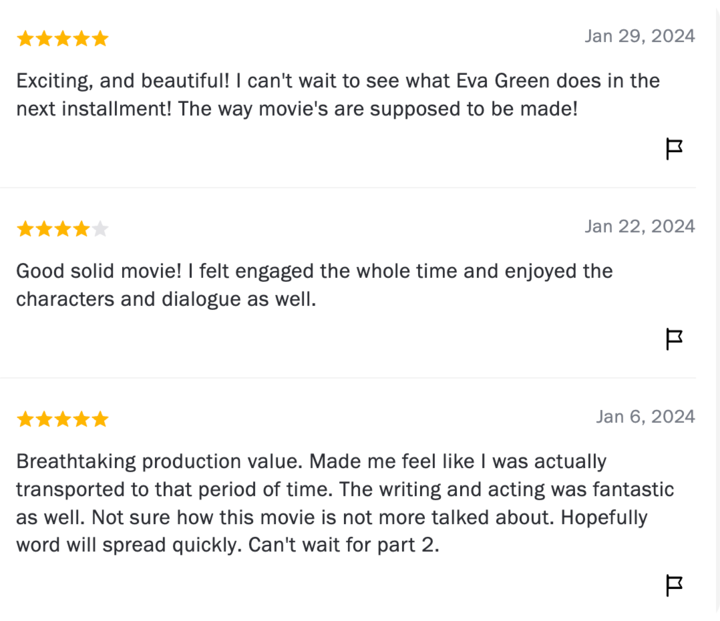Screen dimensions: 720x621
Task: Click the fourth gold star of Jan 22 review
Action: [81, 228]
